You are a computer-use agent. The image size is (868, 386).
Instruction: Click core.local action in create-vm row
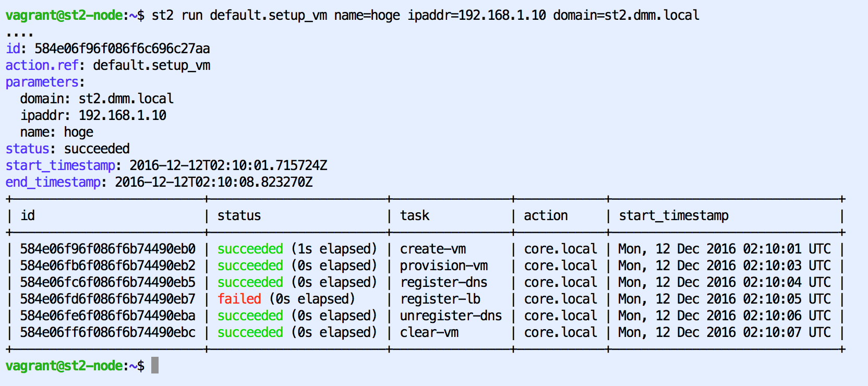coord(560,249)
